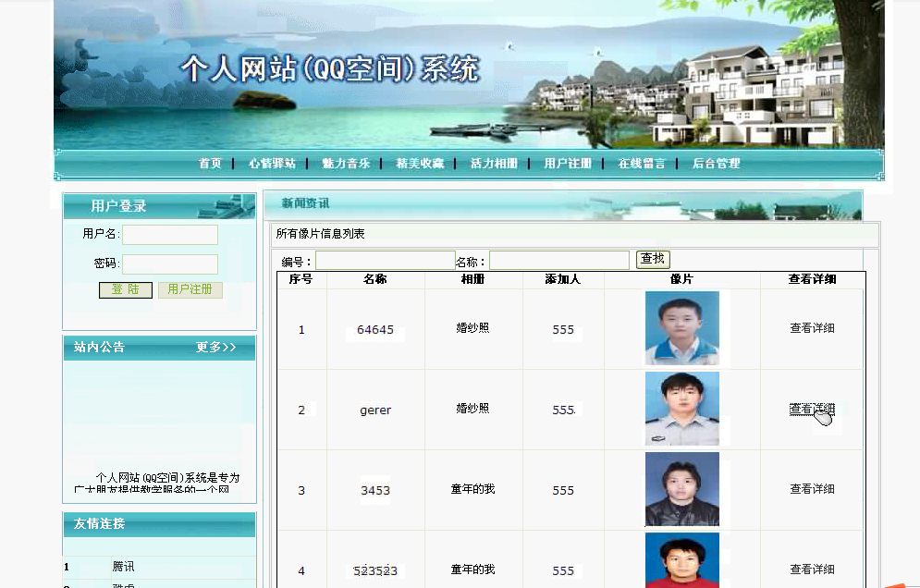Click the 用户注册 button in login panel
The width and height of the screenshot is (920, 588).
coord(190,290)
